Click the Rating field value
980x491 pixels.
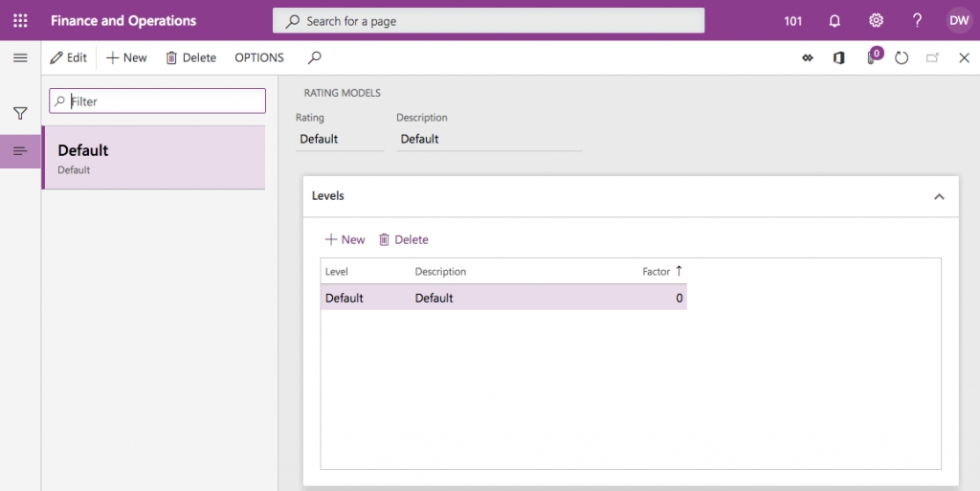pos(340,139)
